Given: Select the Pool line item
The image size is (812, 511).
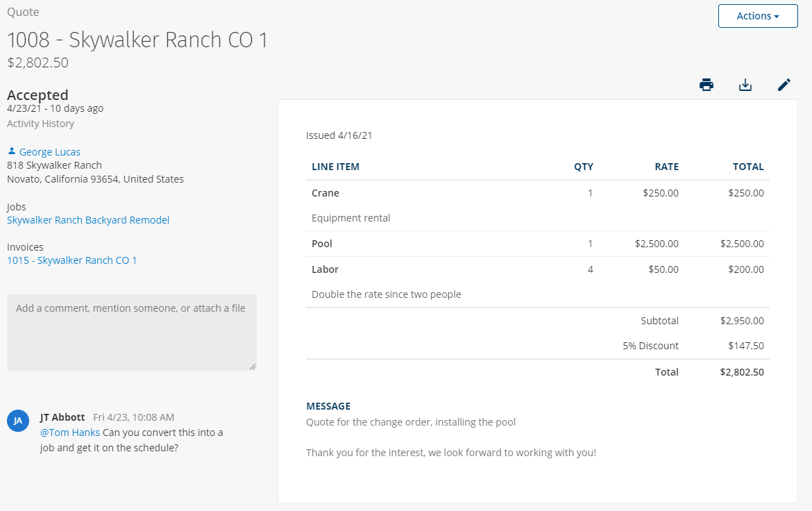Looking at the screenshot, I should click(x=322, y=244).
